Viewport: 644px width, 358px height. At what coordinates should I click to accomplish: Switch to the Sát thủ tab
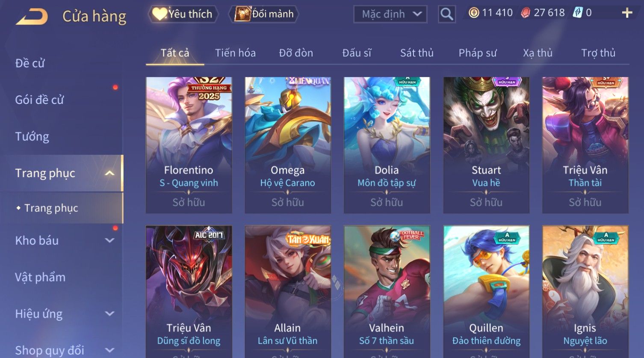[x=417, y=53]
